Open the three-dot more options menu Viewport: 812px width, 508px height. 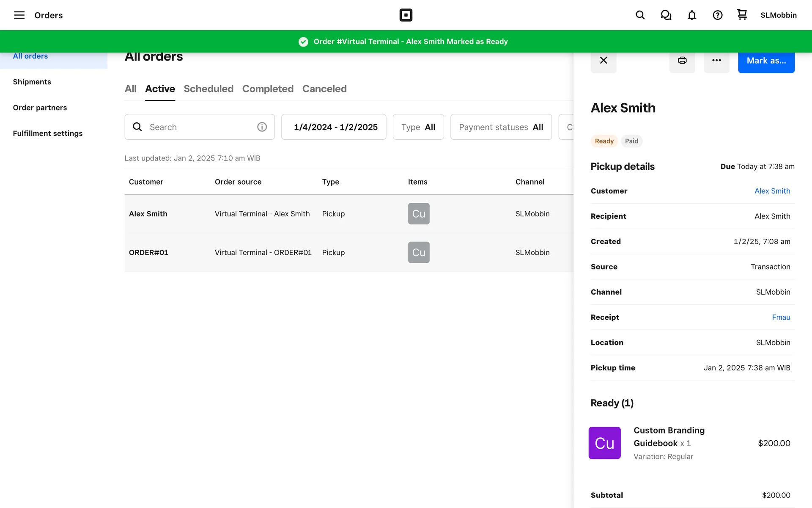(x=716, y=61)
